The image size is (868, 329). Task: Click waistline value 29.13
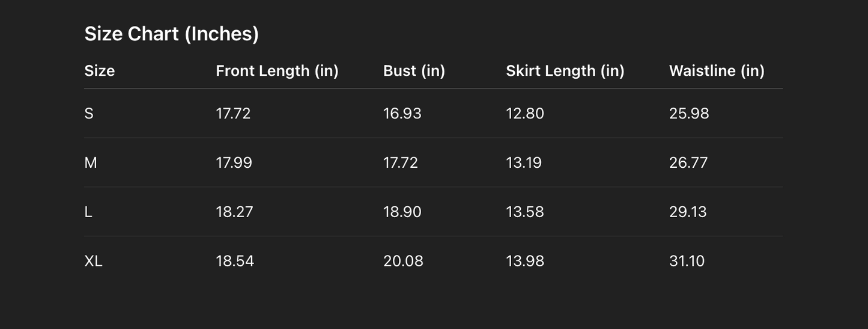point(688,212)
